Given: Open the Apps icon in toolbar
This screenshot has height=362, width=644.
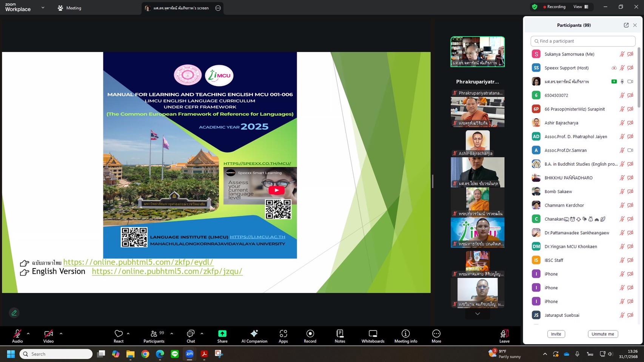Looking at the screenshot, I should 283,336.
